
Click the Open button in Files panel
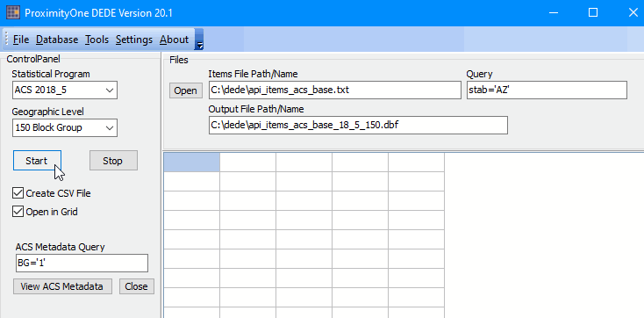(x=186, y=90)
